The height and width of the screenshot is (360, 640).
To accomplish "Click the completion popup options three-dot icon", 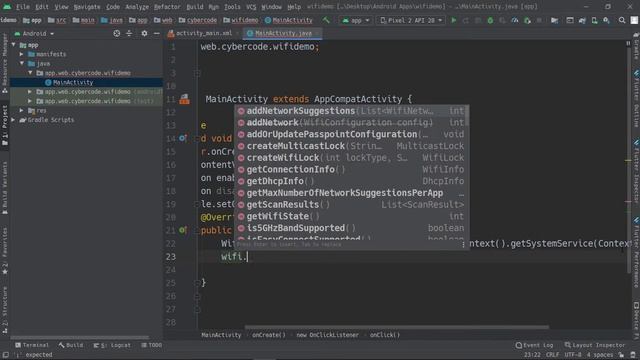I will pyautogui.click(x=463, y=244).
